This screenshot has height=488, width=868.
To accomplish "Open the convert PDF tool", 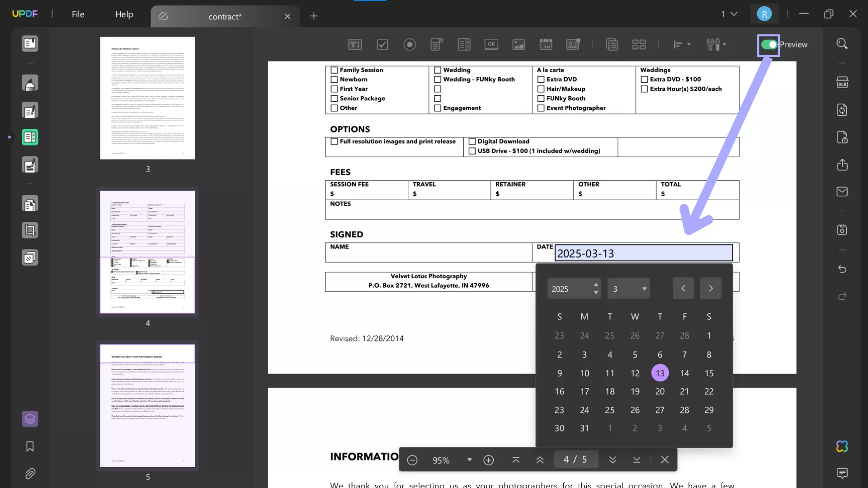I will click(842, 110).
